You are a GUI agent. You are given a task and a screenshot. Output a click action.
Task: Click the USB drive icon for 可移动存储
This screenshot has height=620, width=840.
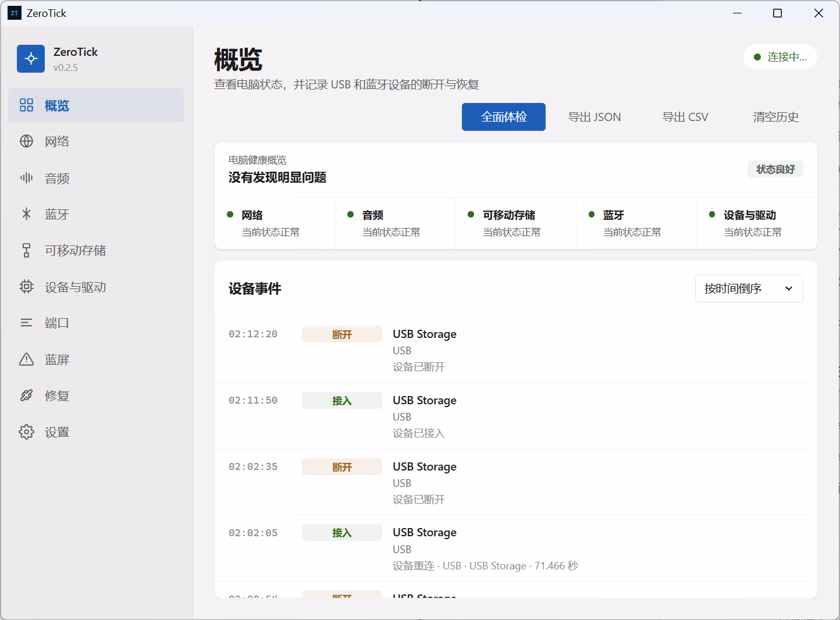pyautogui.click(x=27, y=250)
